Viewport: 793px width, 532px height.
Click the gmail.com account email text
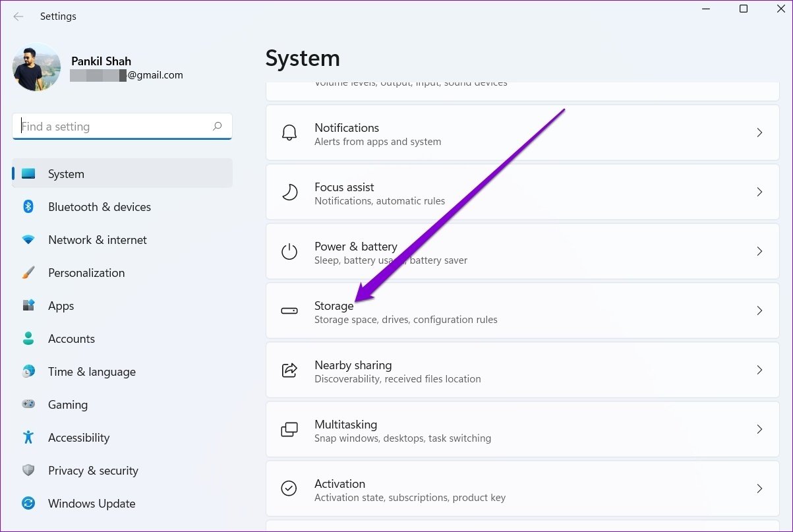[155, 75]
